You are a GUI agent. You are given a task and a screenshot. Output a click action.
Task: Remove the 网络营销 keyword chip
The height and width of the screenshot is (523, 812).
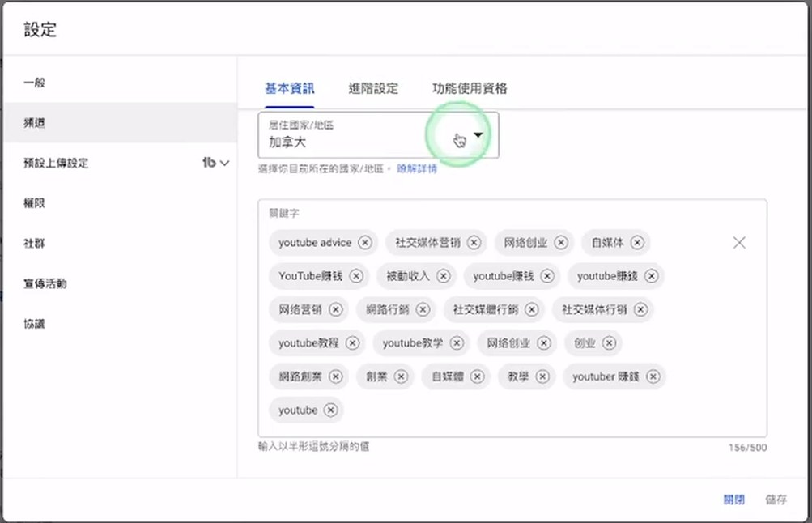click(x=336, y=309)
